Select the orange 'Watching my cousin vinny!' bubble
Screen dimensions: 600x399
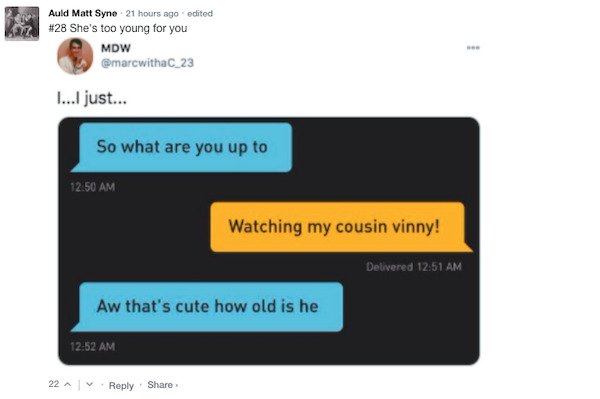click(341, 227)
